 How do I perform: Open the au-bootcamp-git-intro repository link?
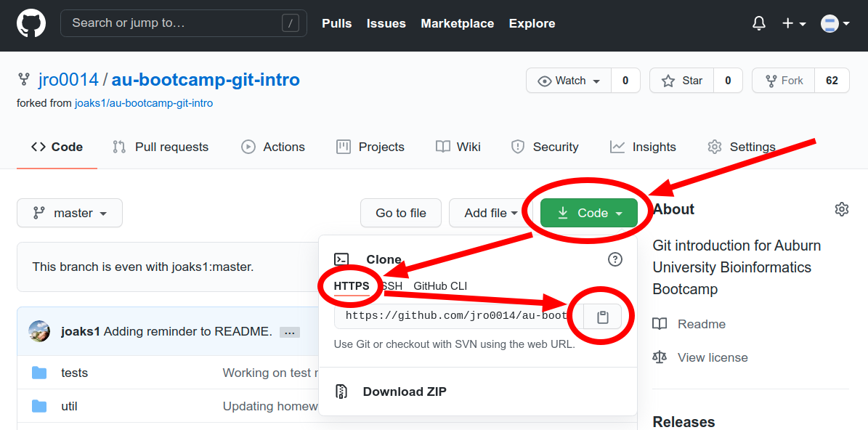click(206, 80)
